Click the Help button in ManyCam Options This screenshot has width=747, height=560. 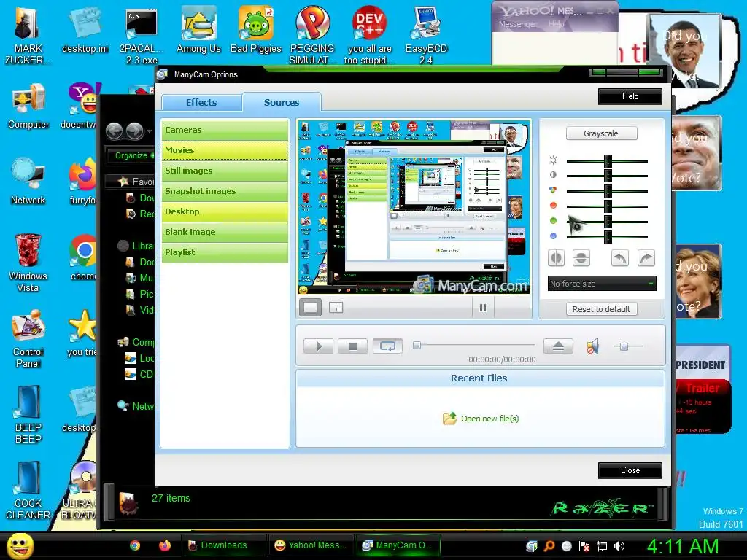click(630, 96)
